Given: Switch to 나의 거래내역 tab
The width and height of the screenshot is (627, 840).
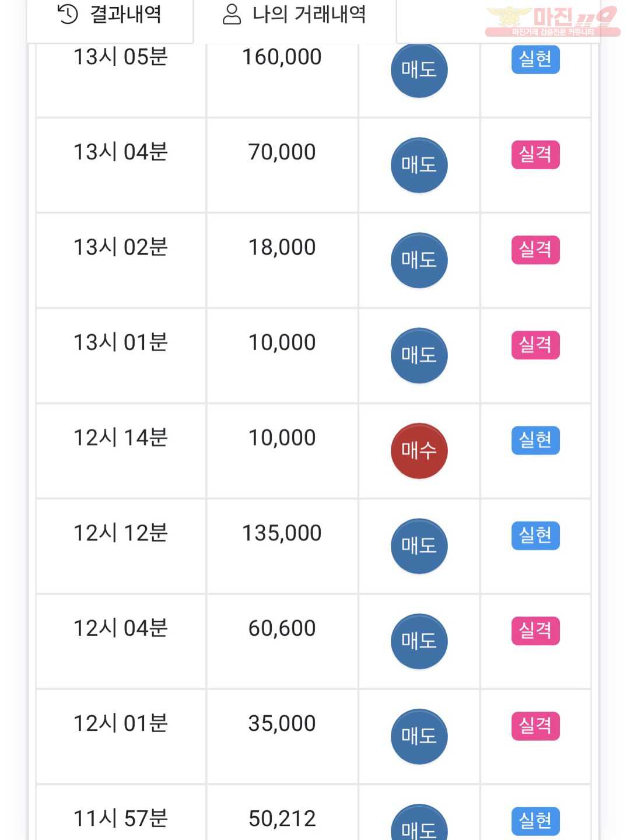Looking at the screenshot, I should click(295, 15).
